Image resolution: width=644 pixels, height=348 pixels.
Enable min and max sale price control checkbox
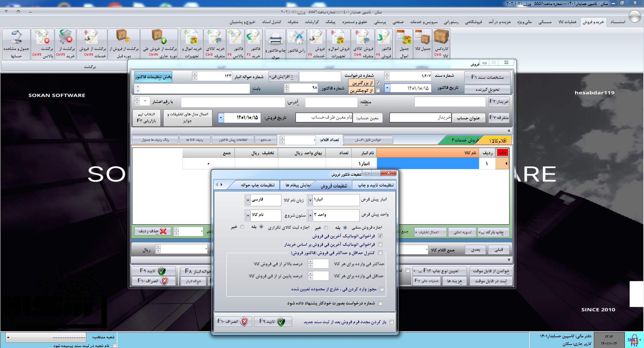[x=380, y=253]
